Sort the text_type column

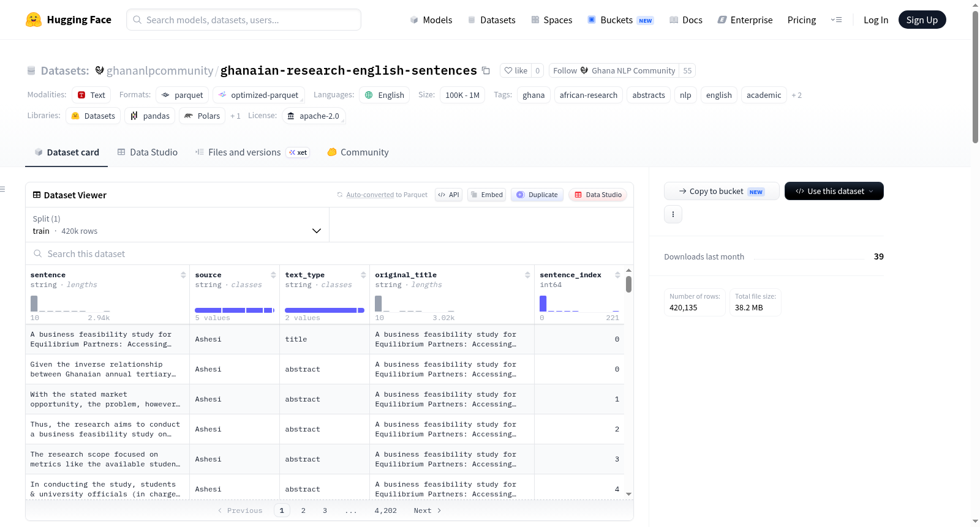coord(363,275)
